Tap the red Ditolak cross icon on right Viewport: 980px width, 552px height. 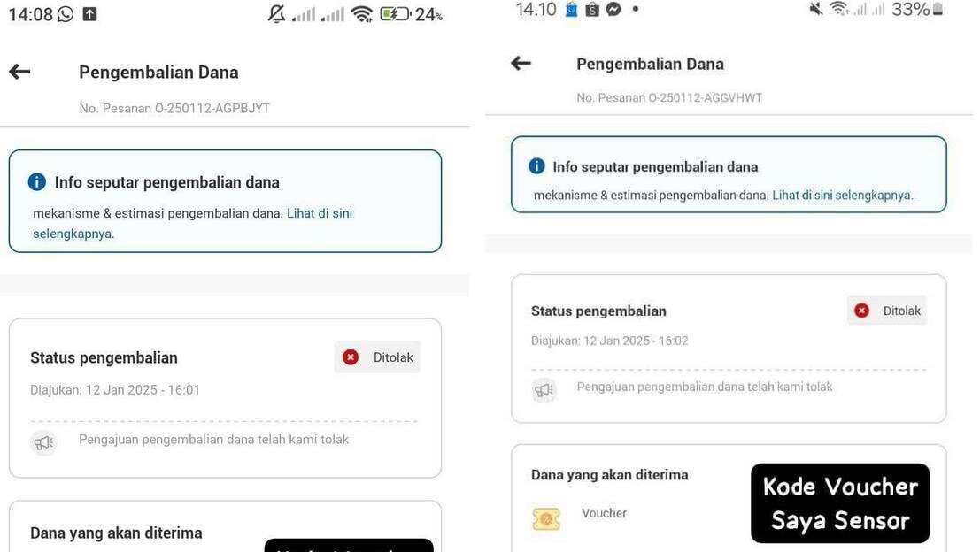(x=862, y=310)
